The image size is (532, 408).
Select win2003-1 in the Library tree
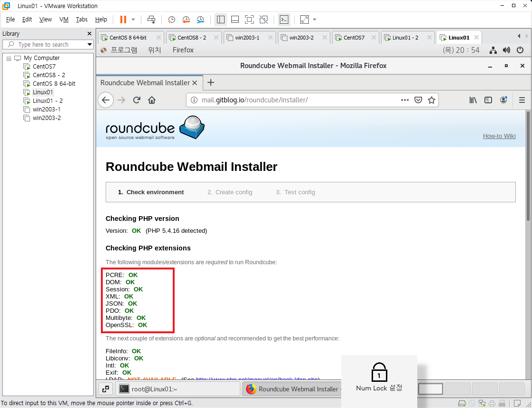[x=47, y=109]
